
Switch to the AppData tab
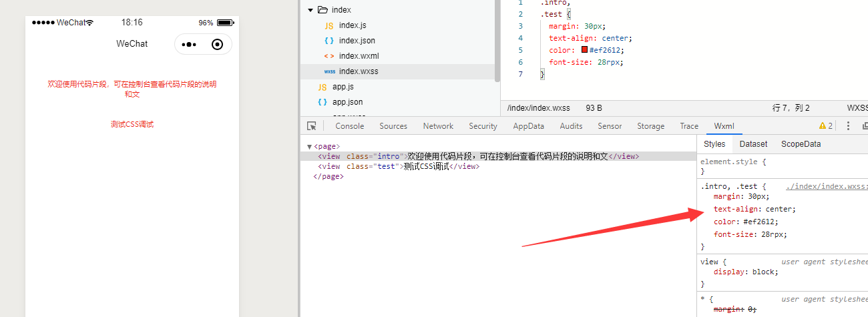(x=528, y=126)
